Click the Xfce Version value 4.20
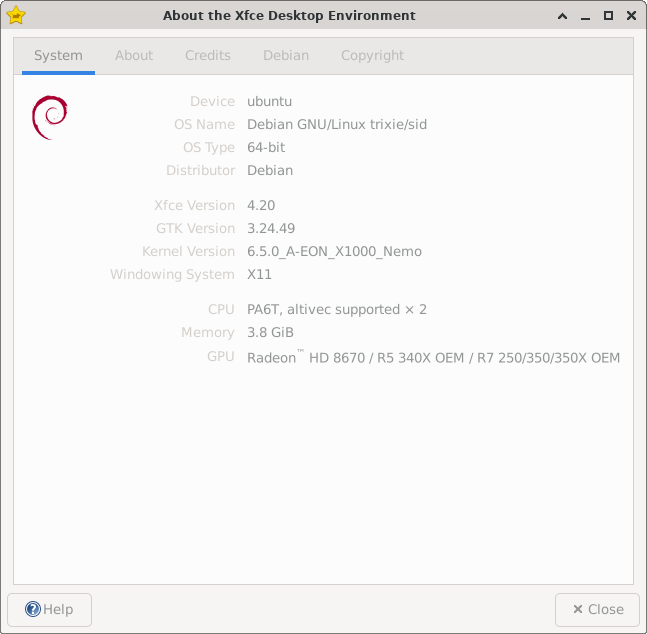Screen dimensions: 647x634 (x=261, y=205)
